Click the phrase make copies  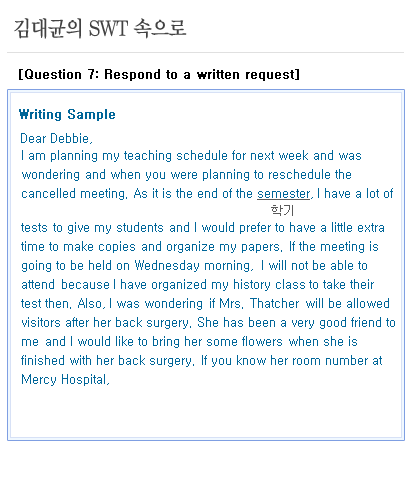99,247
